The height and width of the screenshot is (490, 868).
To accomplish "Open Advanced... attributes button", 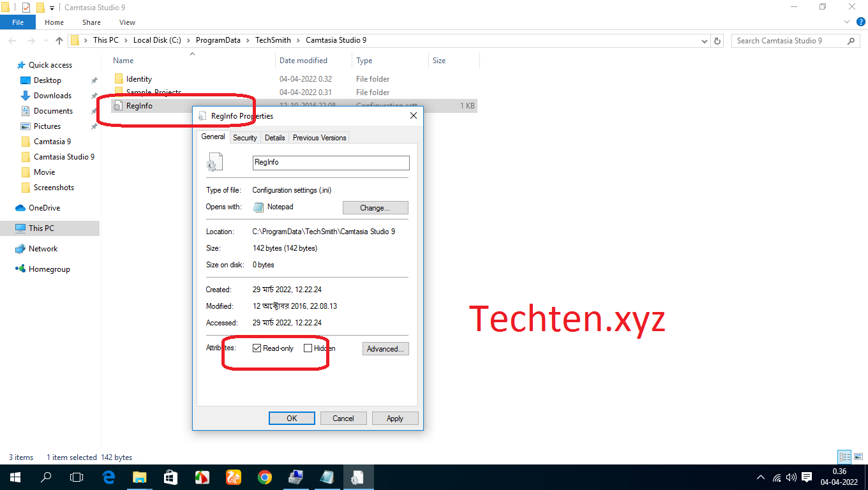I will [x=385, y=349].
